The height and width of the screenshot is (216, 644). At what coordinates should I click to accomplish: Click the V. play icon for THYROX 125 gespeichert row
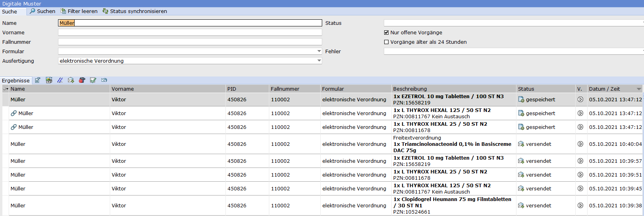click(580, 113)
